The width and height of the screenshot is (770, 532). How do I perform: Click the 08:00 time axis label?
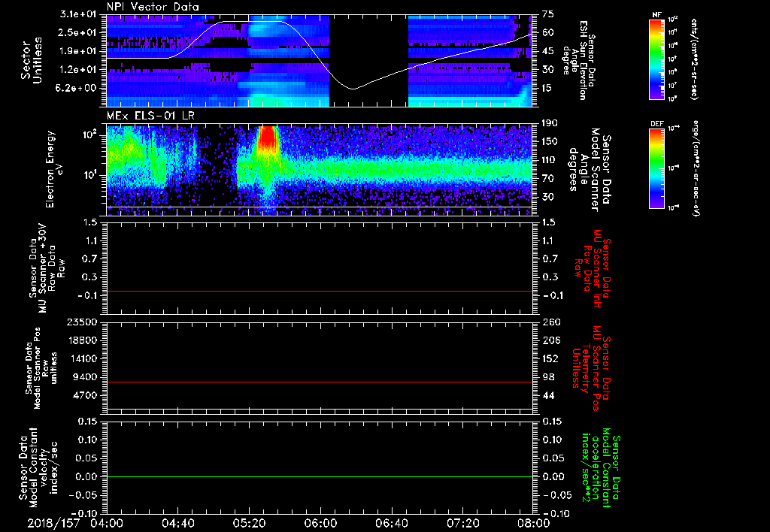pos(533,524)
